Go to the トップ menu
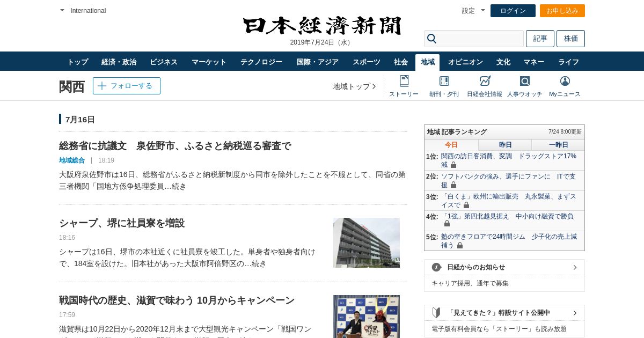The image size is (644, 338). (x=78, y=62)
